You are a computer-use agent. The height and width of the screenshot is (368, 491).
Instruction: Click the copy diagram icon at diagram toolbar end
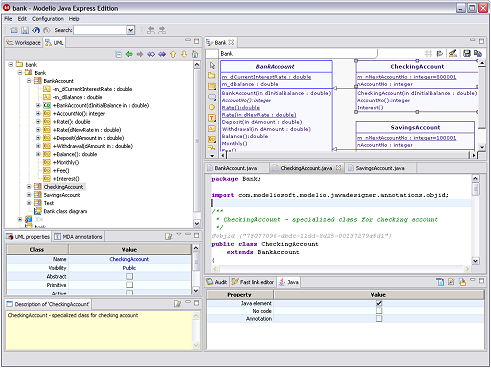click(x=478, y=53)
